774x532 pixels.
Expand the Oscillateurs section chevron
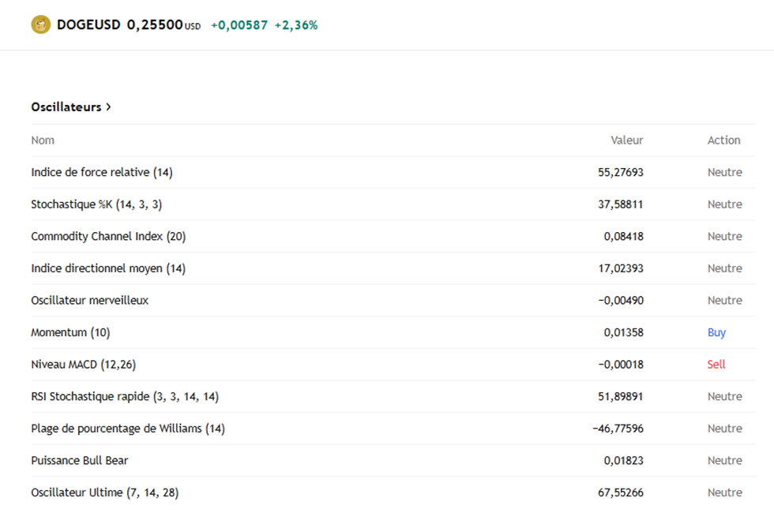pyautogui.click(x=108, y=107)
